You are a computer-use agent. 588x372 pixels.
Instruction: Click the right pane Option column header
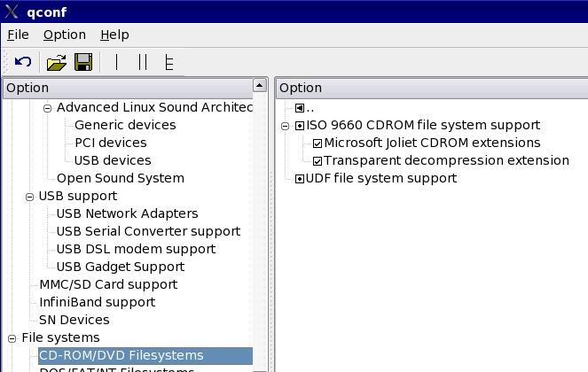click(x=431, y=88)
